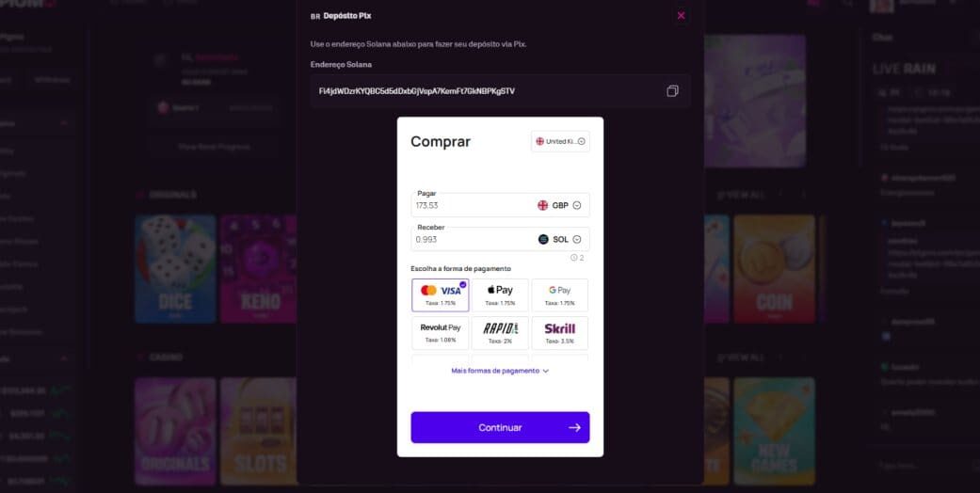Select Revolut Pay payment method

coord(440,332)
